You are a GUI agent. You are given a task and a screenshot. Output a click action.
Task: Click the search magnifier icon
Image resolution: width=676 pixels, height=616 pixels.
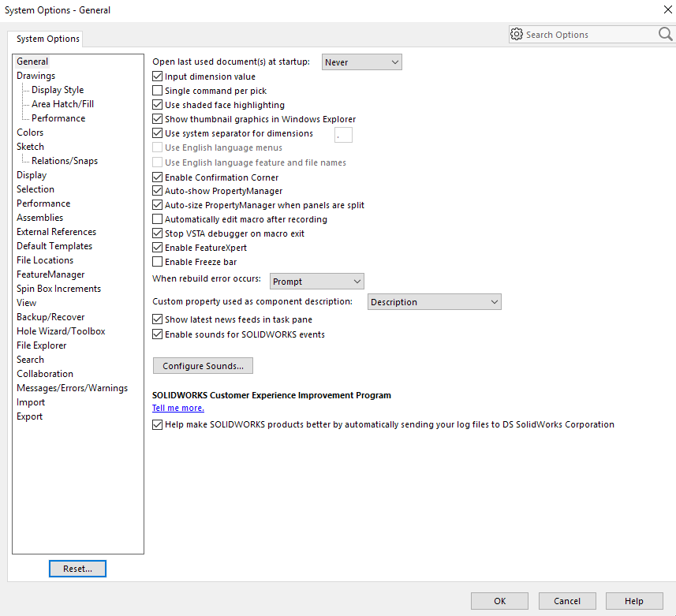tap(665, 34)
